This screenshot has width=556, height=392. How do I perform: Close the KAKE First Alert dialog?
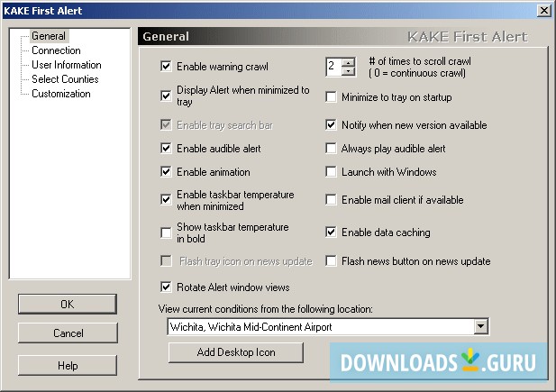click(x=544, y=11)
